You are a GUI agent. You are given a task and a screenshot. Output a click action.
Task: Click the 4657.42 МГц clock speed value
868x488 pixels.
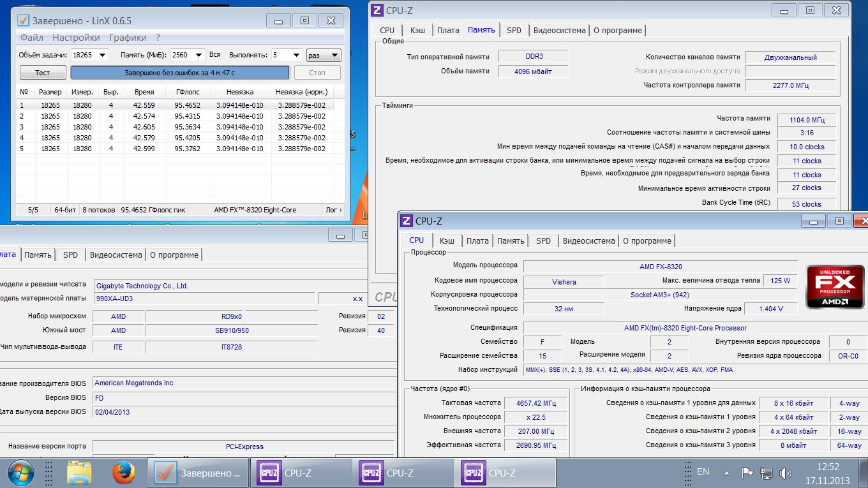[536, 403]
